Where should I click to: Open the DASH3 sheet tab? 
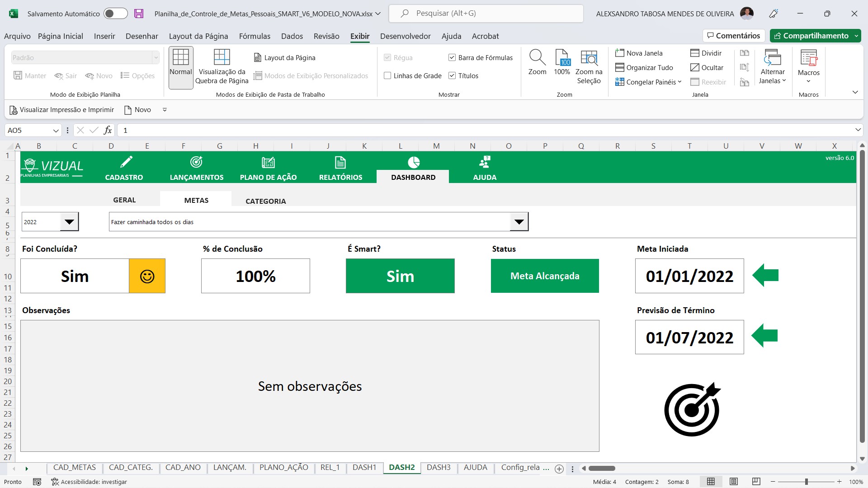tap(438, 468)
